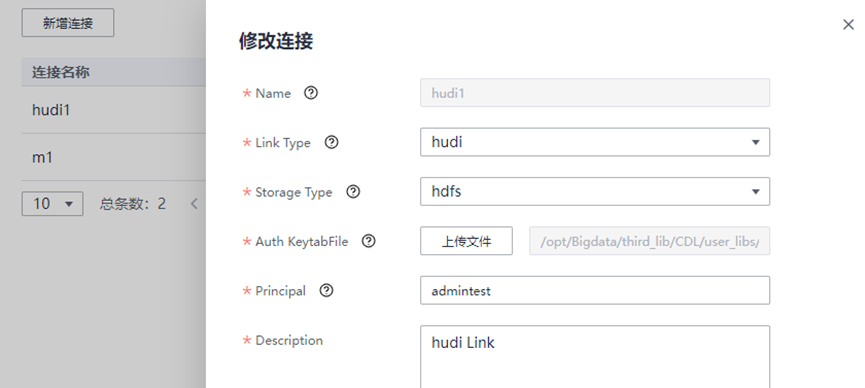The image size is (865, 388).
Task: Click the disabled Name field hudi1
Action: pyautogui.click(x=595, y=93)
